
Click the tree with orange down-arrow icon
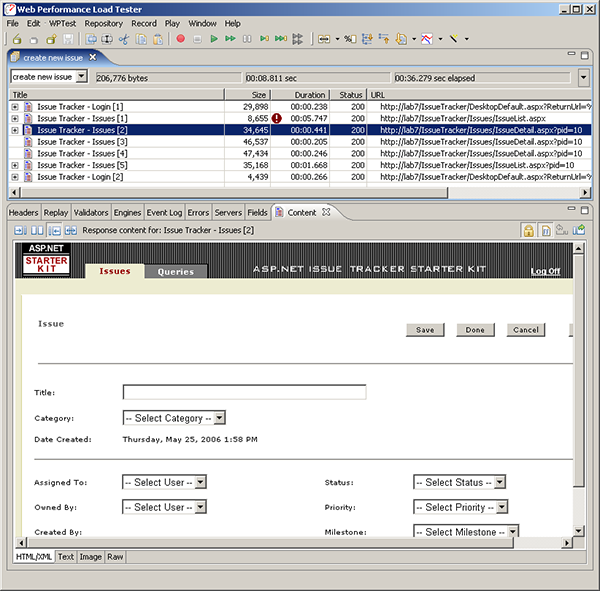tap(367, 39)
